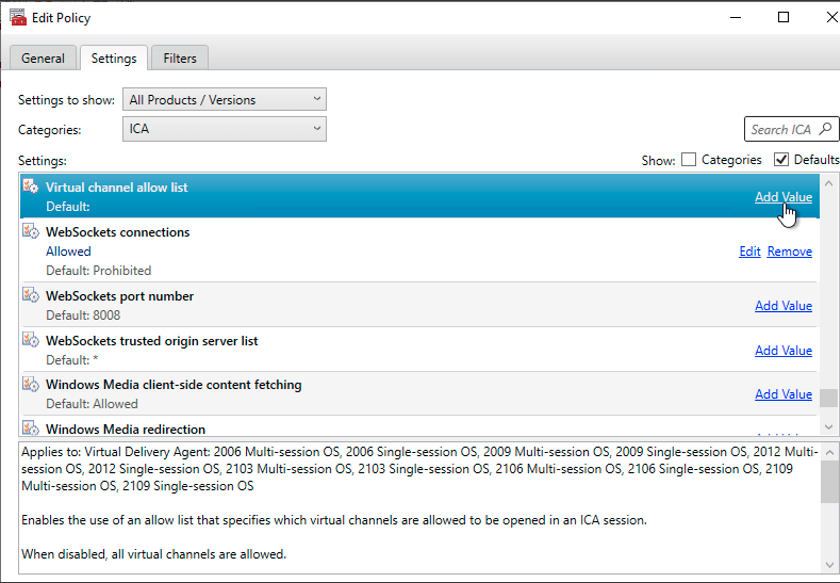Click the Virtual channel allow list setting icon
Screen dimensions: 840x583
[30, 187]
